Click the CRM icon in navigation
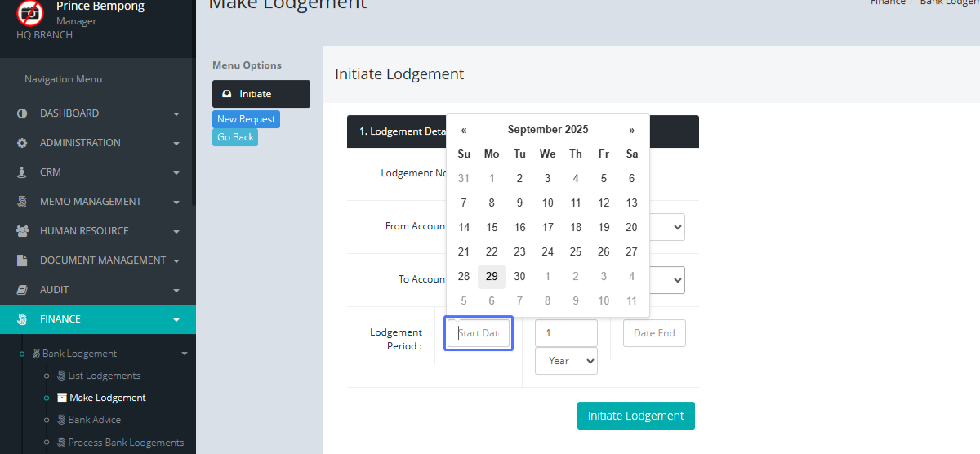The image size is (980, 454). point(22,172)
